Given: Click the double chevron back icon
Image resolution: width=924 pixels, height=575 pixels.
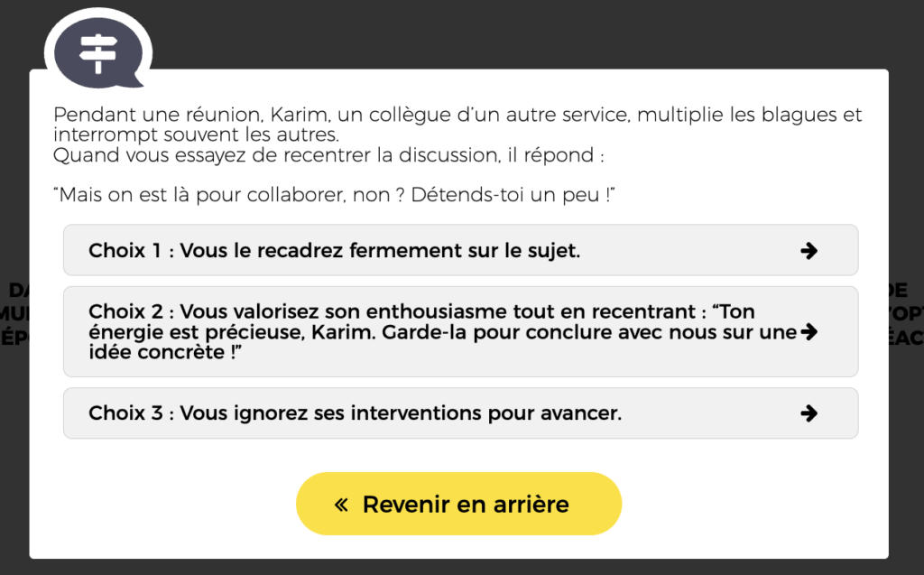Looking at the screenshot, I should coord(341,504).
